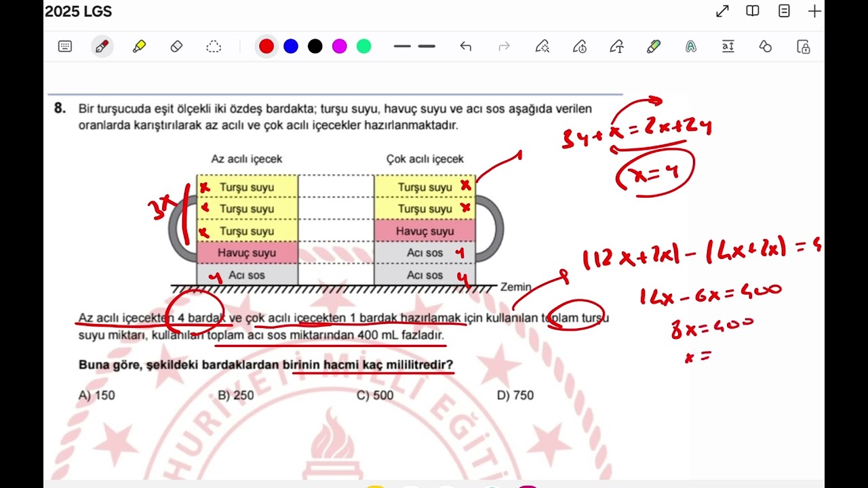This screenshot has width=868, height=488.
Task: Open the outlined text style tool
Action: coord(691,47)
